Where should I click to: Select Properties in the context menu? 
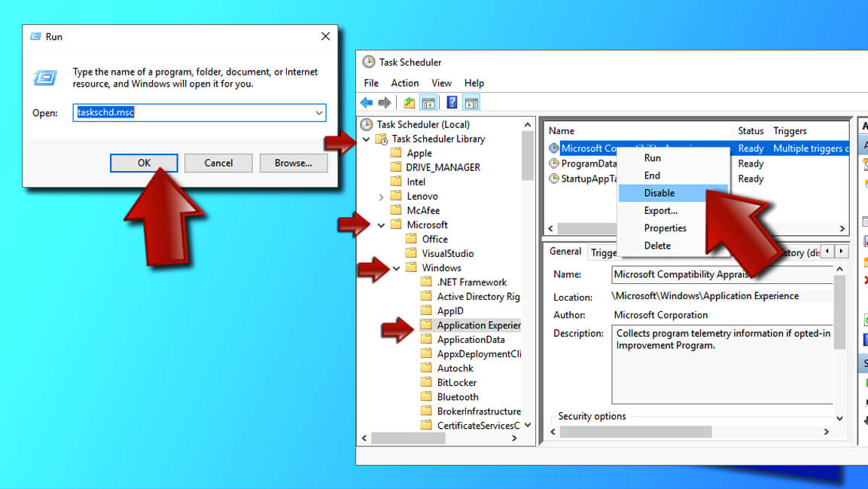click(665, 228)
